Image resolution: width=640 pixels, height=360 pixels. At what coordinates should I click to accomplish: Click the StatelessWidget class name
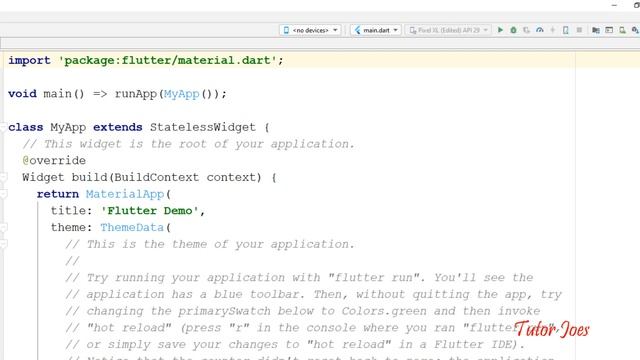click(x=202, y=127)
